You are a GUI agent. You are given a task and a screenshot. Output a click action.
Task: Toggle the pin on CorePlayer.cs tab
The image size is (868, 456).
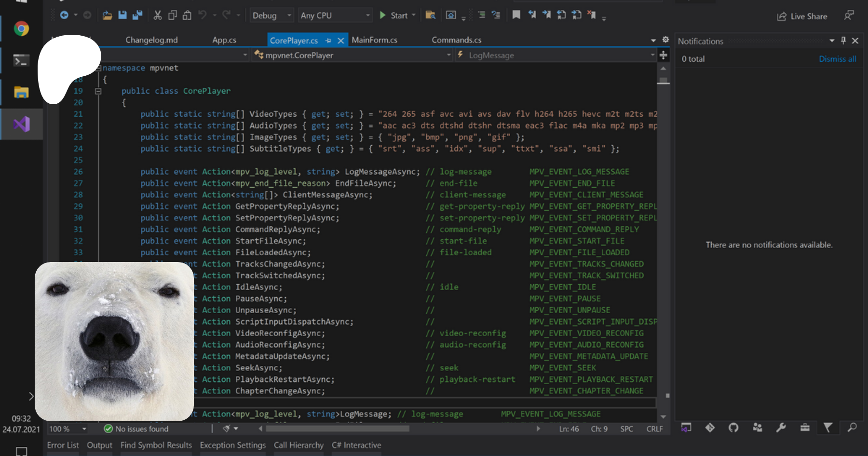click(x=328, y=41)
